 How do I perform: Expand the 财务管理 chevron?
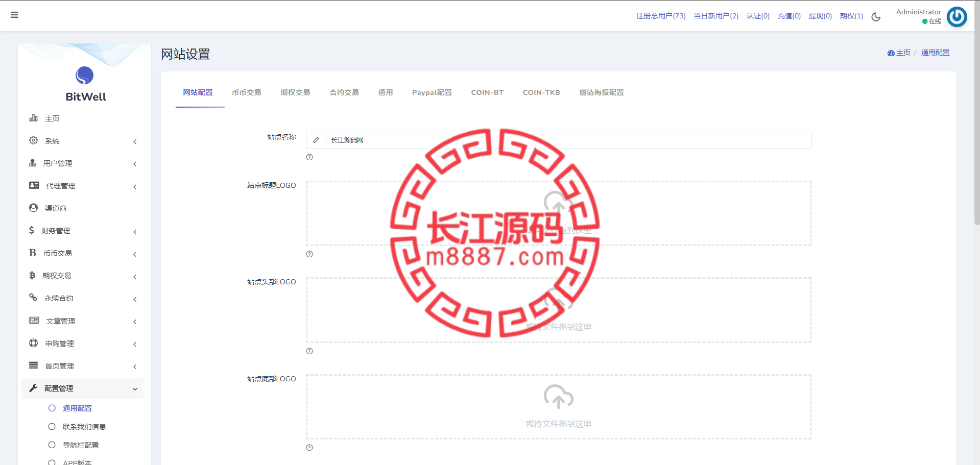135,232
